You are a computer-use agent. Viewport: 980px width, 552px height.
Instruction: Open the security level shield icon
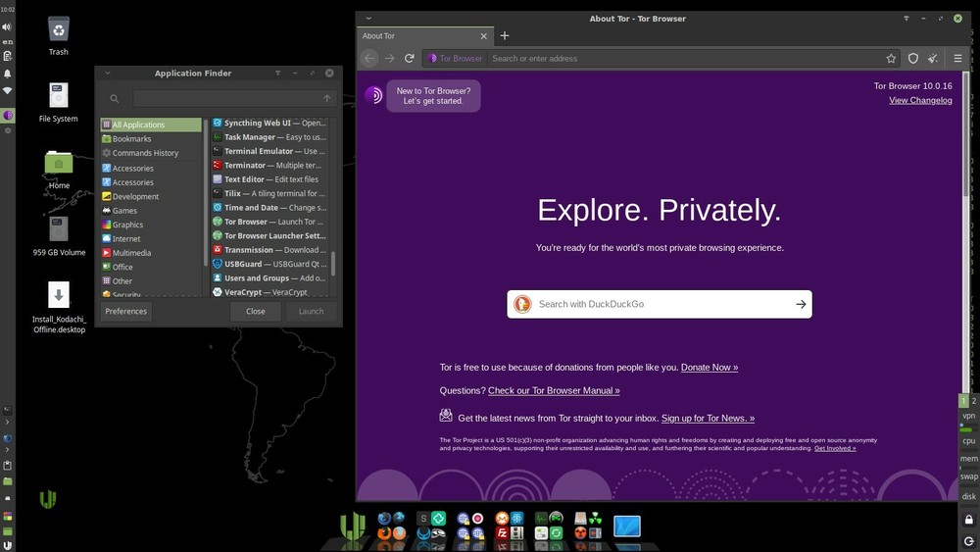pyautogui.click(x=913, y=58)
